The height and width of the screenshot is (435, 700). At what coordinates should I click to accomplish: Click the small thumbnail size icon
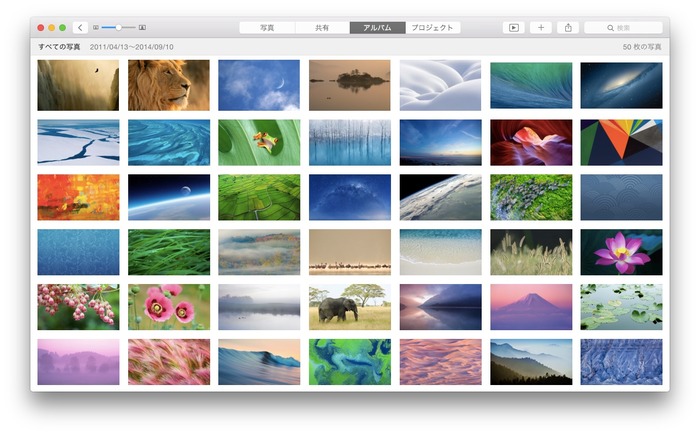[x=96, y=28]
